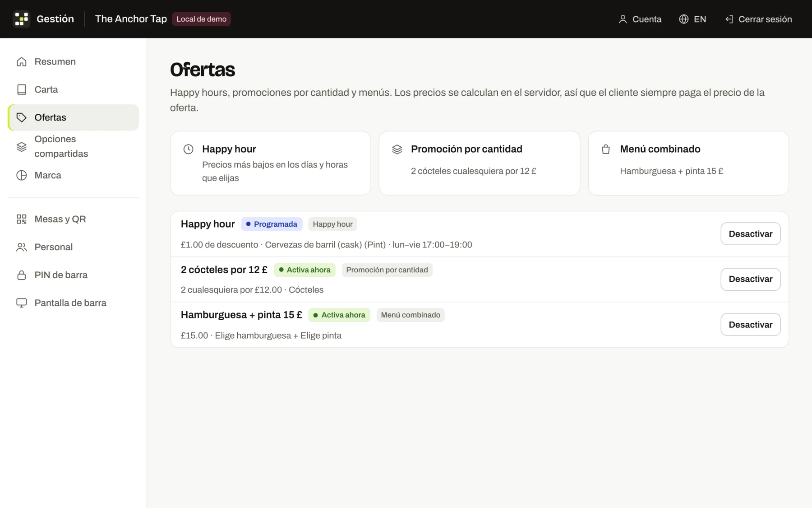Click the clock icon on Happy hour card
Viewport: 812px width, 508px height.
click(x=189, y=149)
